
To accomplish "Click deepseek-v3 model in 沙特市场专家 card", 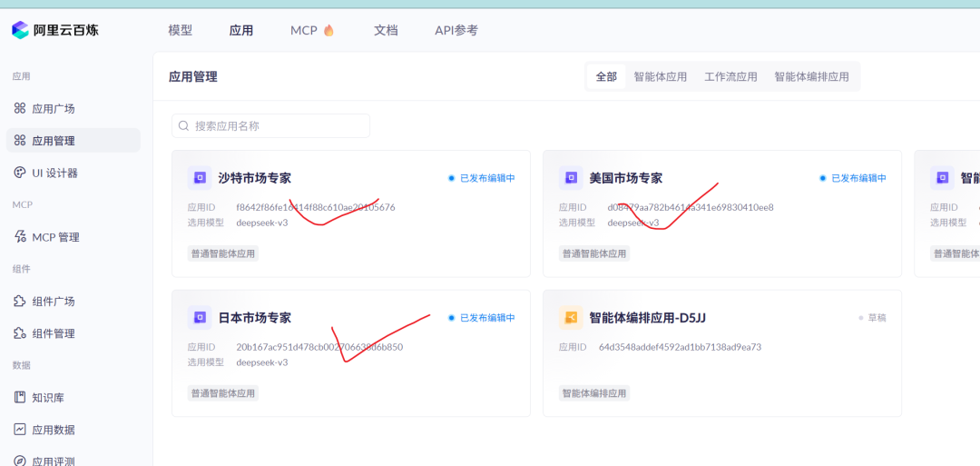I will click(x=262, y=222).
